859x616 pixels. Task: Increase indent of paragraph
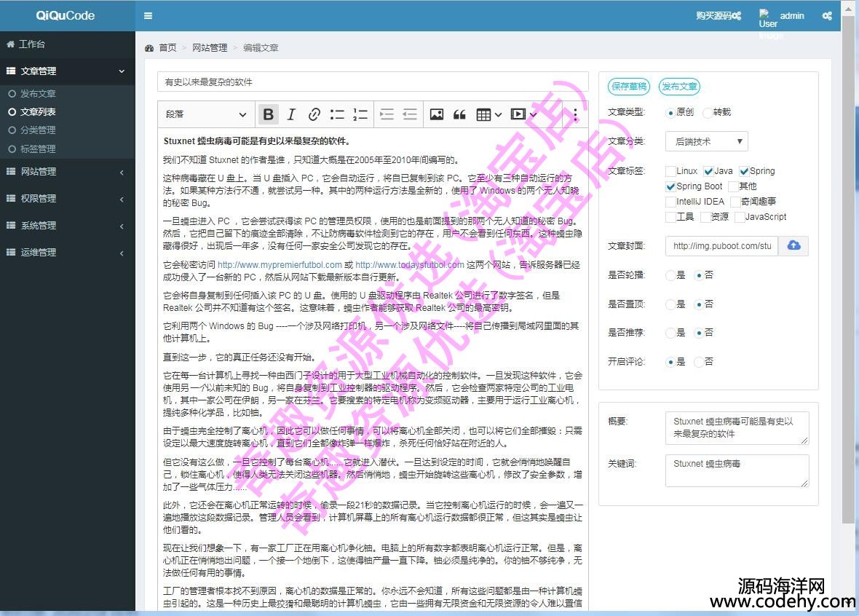coord(387,114)
